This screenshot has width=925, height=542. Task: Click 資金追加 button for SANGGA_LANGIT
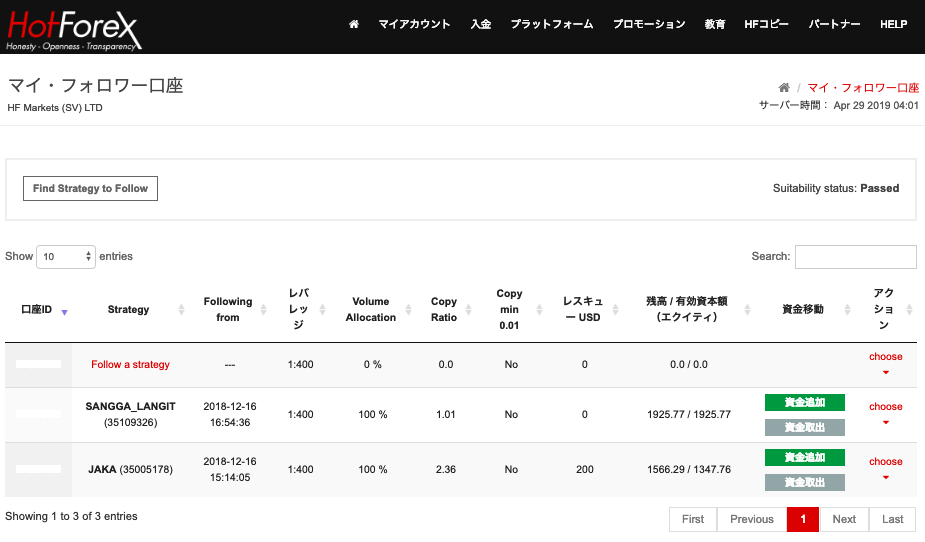click(x=805, y=402)
